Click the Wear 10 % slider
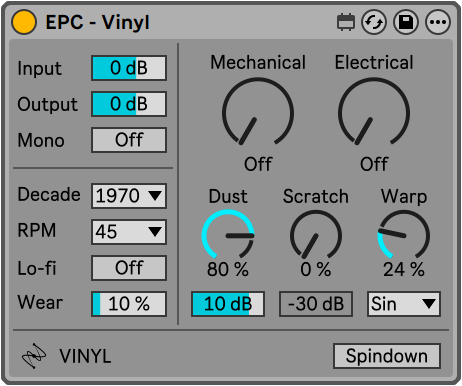 click(129, 304)
